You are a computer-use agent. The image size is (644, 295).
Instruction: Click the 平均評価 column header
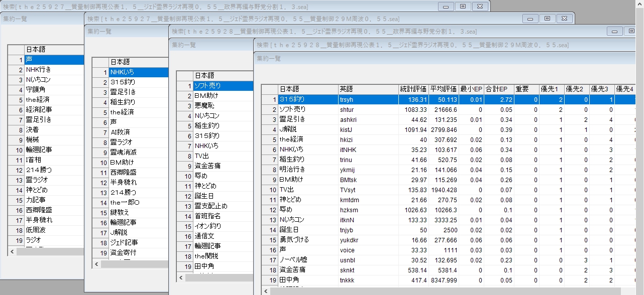click(443, 89)
